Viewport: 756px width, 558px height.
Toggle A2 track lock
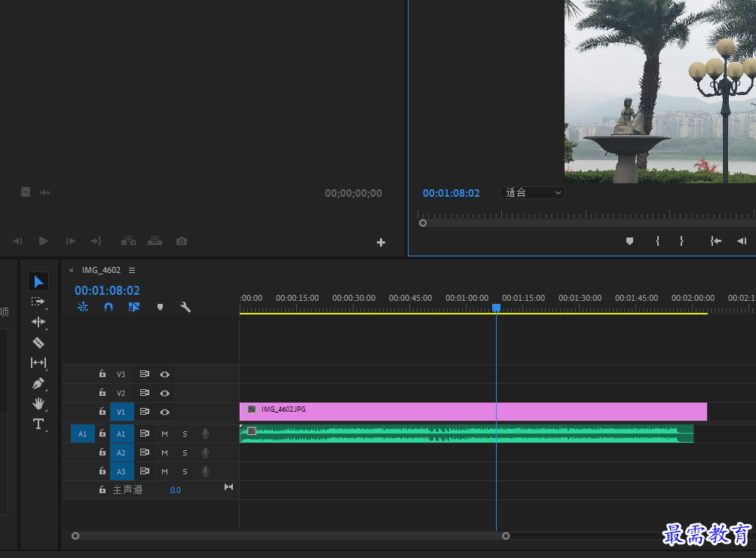point(103,452)
